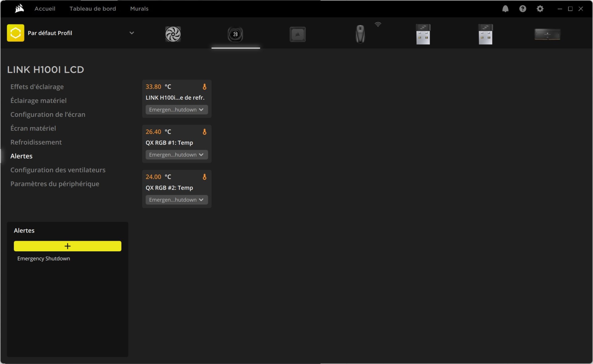Viewport: 593px width, 364px height.
Task: Open Éclairage matériel section
Action: click(x=38, y=101)
